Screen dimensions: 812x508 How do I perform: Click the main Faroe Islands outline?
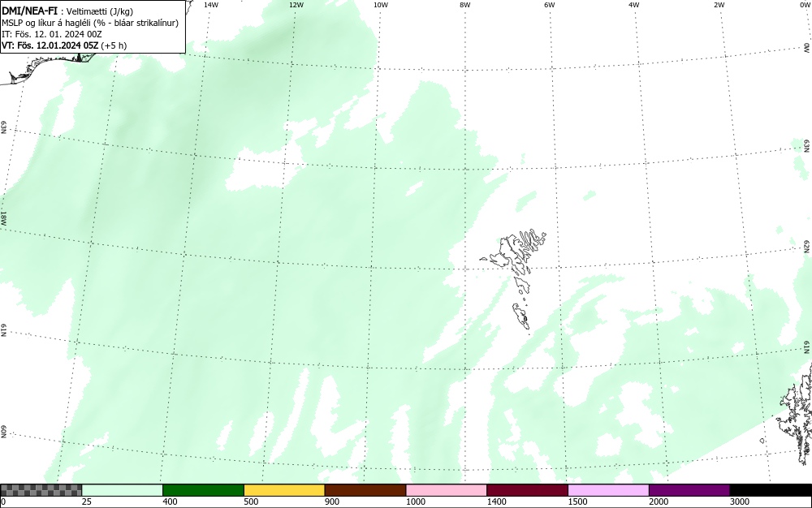(516, 253)
